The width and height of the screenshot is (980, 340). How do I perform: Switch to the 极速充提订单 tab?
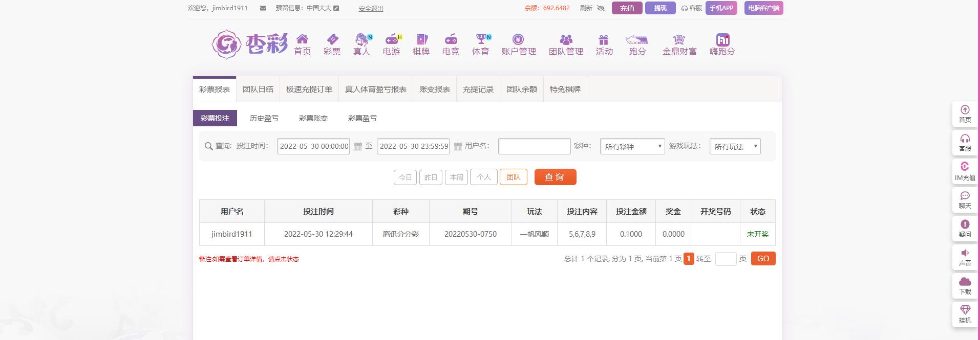click(x=309, y=89)
